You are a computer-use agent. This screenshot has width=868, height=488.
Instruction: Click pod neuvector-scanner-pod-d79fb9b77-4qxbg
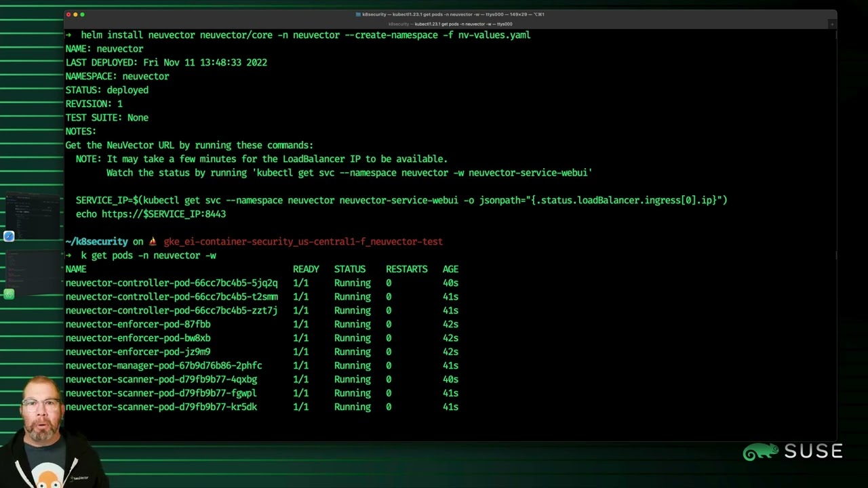click(161, 380)
